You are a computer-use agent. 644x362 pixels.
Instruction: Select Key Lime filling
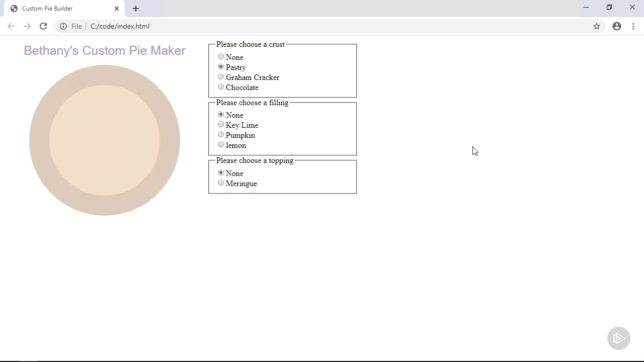click(221, 125)
